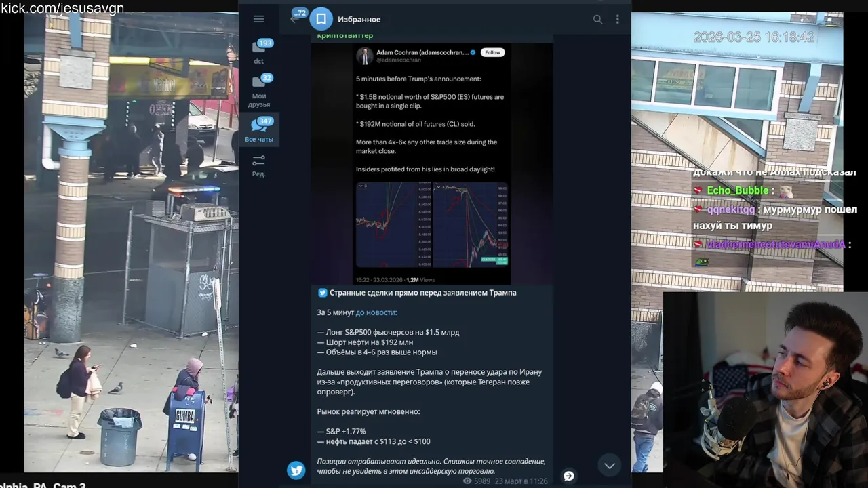Select the Мои друзья chat folder
The image size is (868, 488).
point(259,91)
